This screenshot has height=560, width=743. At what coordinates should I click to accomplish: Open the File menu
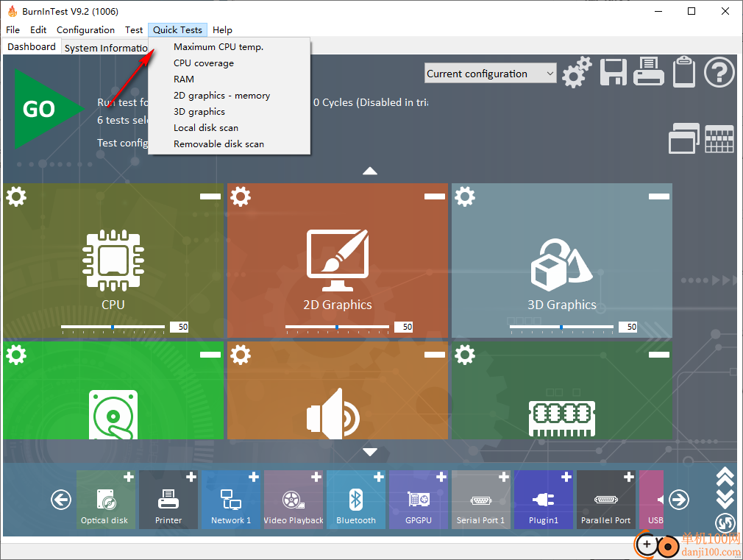pos(13,30)
